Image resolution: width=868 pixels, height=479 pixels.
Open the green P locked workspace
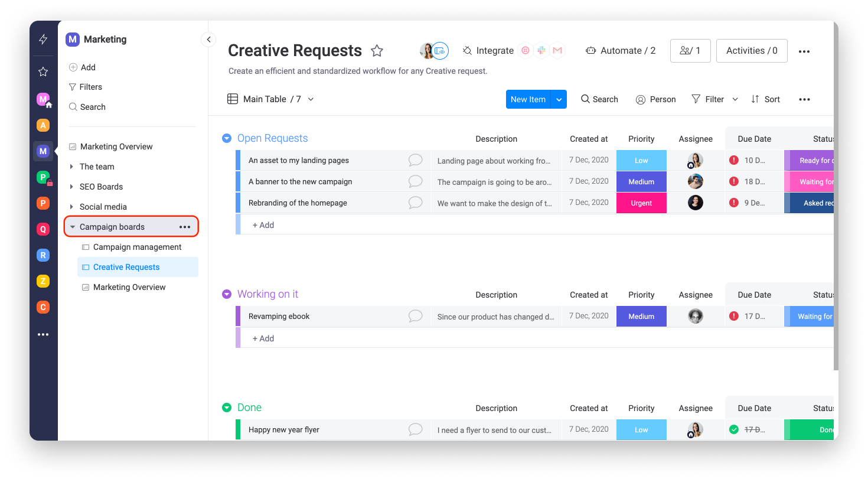coord(43,177)
